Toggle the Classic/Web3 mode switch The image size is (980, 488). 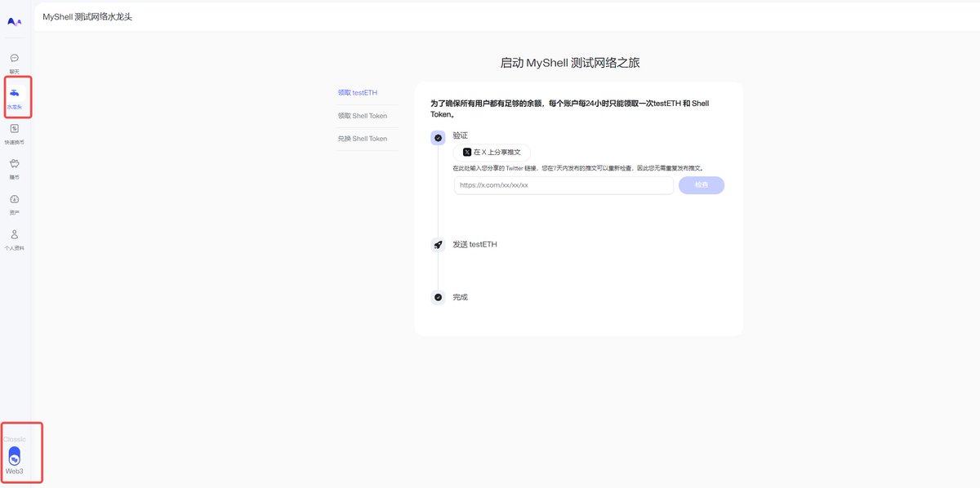click(x=15, y=456)
